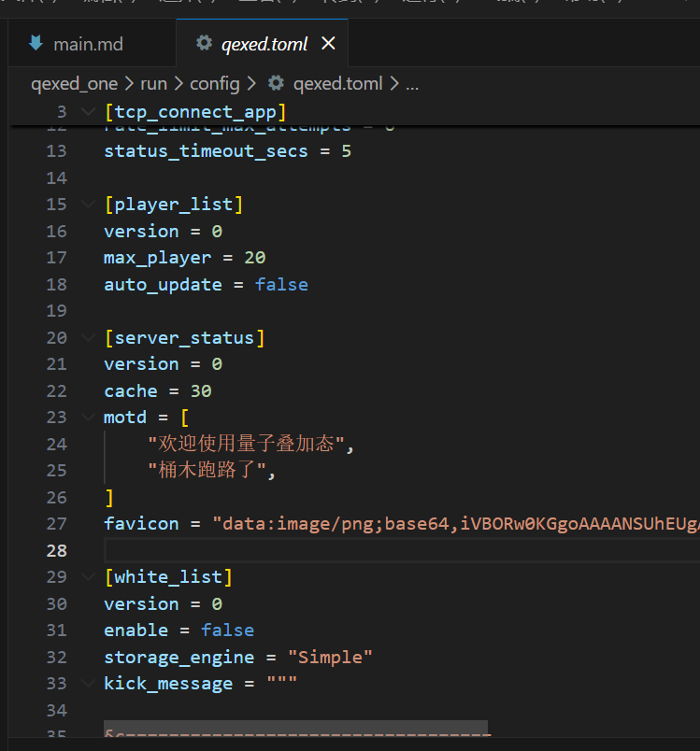Click the gear icon in the breadcrumb path

coord(276,84)
